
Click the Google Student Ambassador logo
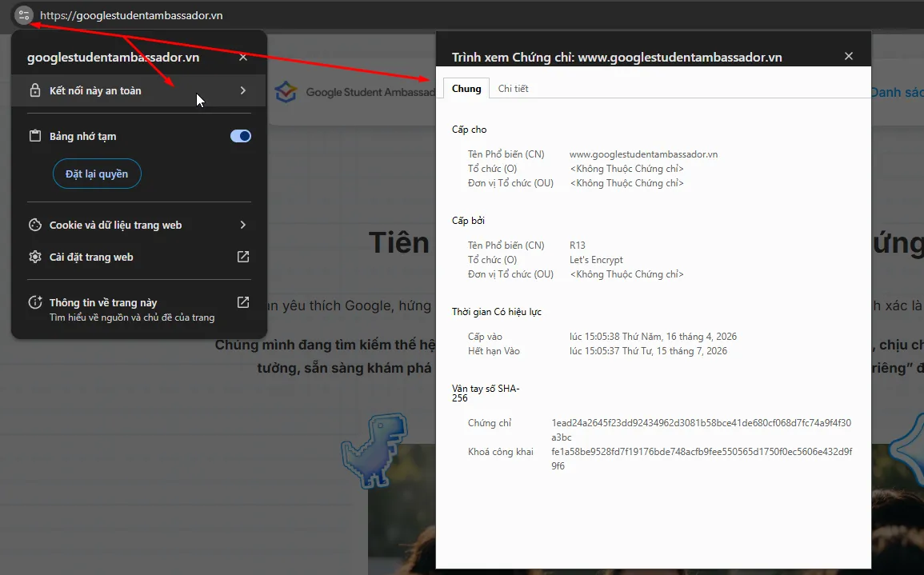pos(286,92)
